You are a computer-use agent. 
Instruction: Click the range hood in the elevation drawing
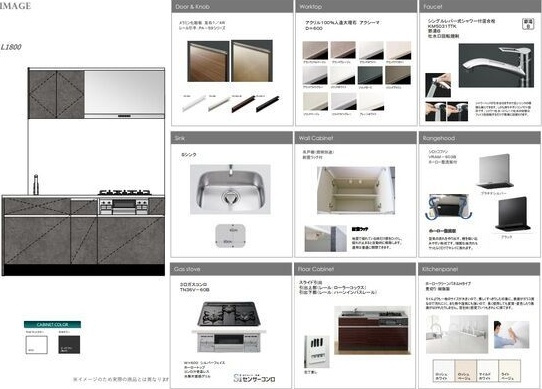click(x=124, y=94)
